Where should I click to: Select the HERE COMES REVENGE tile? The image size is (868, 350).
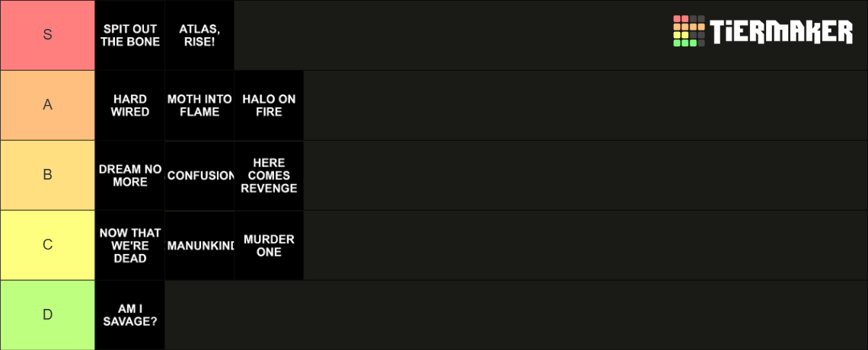click(269, 175)
